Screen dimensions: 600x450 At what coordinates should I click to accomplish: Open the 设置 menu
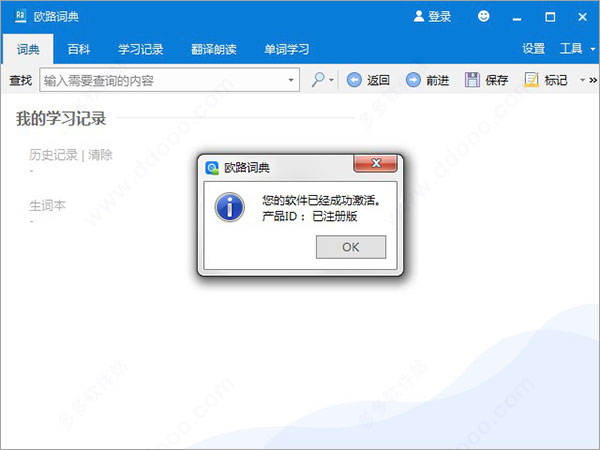tap(533, 49)
